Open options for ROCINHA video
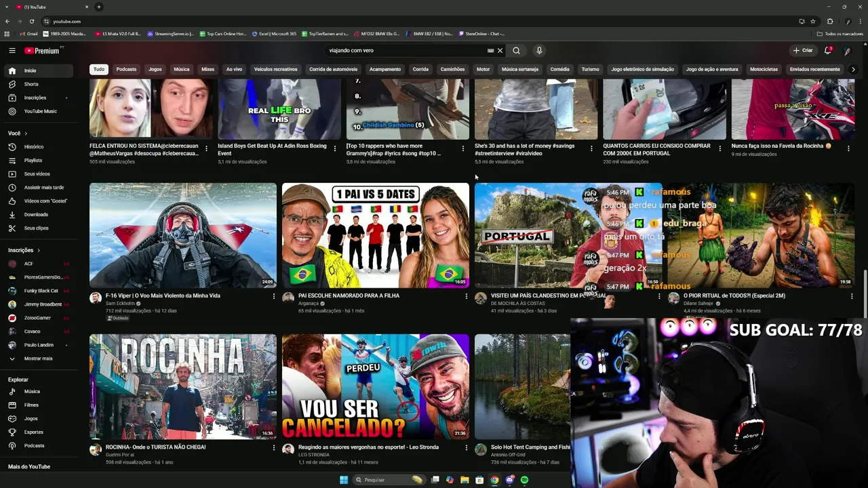Viewport: 868px width, 488px height. click(274, 448)
